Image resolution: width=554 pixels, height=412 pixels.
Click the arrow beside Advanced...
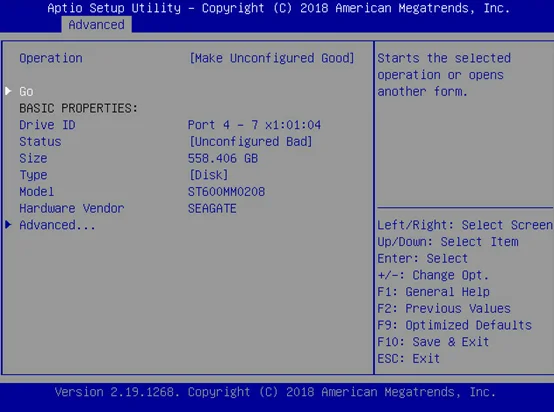pos(8,224)
